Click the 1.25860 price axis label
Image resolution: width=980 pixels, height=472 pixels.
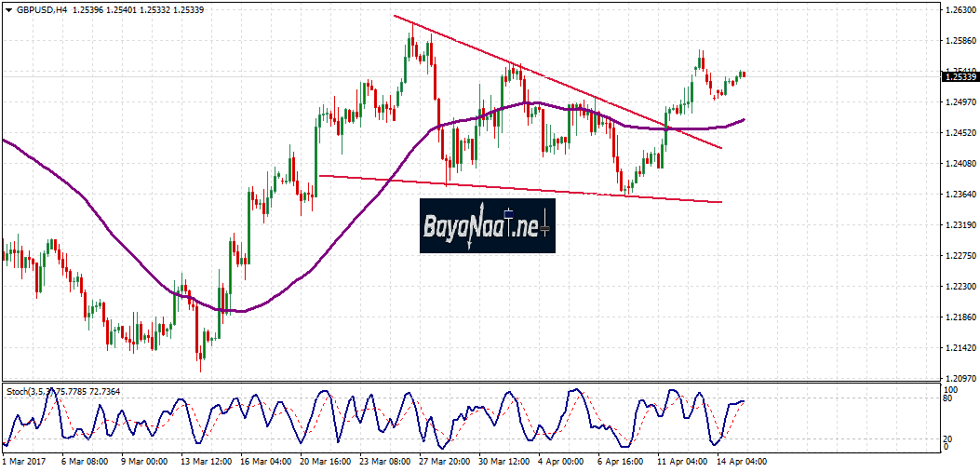[x=959, y=41]
